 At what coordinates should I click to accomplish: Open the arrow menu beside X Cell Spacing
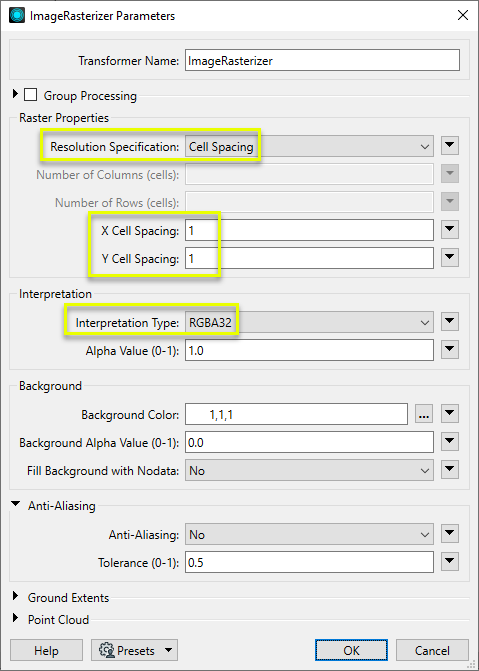(449, 230)
